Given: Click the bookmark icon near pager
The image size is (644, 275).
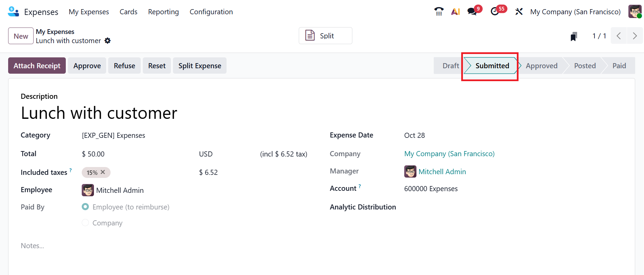Looking at the screenshot, I should (574, 36).
